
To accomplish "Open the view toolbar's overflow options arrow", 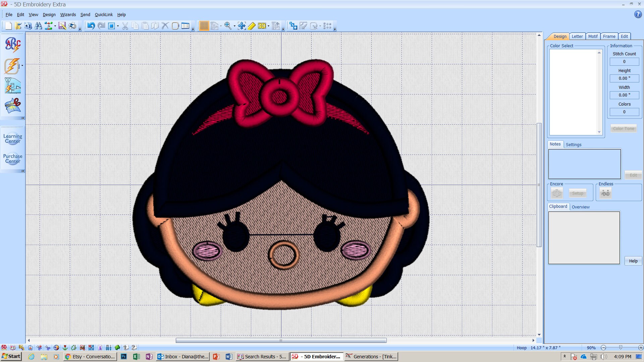I will click(283, 29).
